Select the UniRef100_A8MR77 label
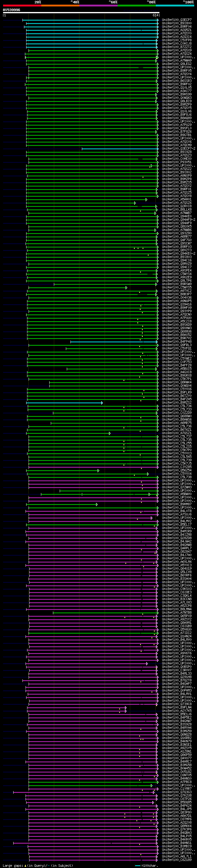Viewport: 197px width, 868px height. click(x=177, y=236)
